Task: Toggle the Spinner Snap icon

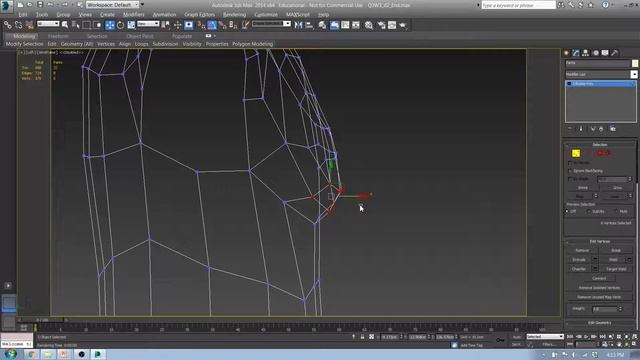Action: (233, 25)
